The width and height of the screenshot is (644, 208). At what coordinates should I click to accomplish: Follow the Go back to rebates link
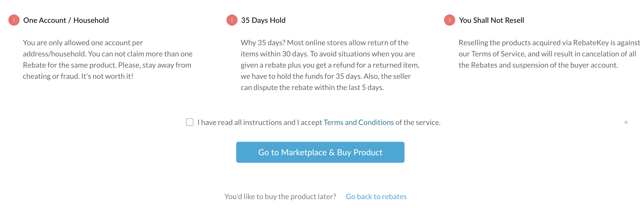click(376, 197)
